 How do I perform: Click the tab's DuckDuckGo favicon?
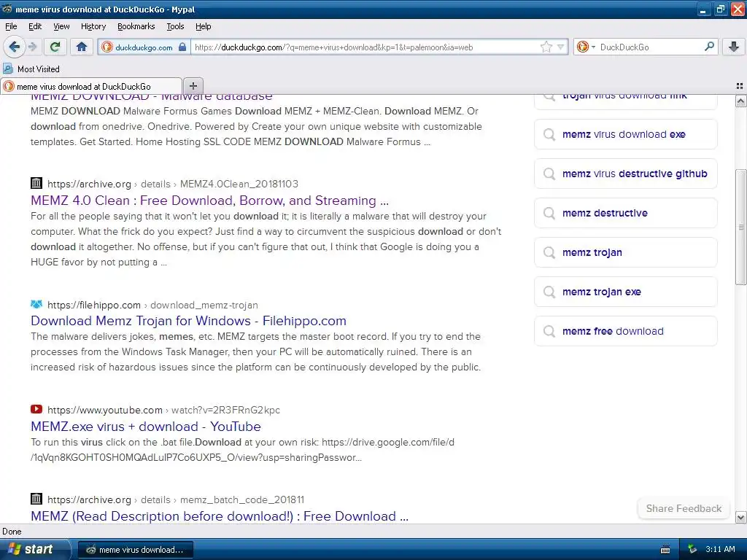9,86
